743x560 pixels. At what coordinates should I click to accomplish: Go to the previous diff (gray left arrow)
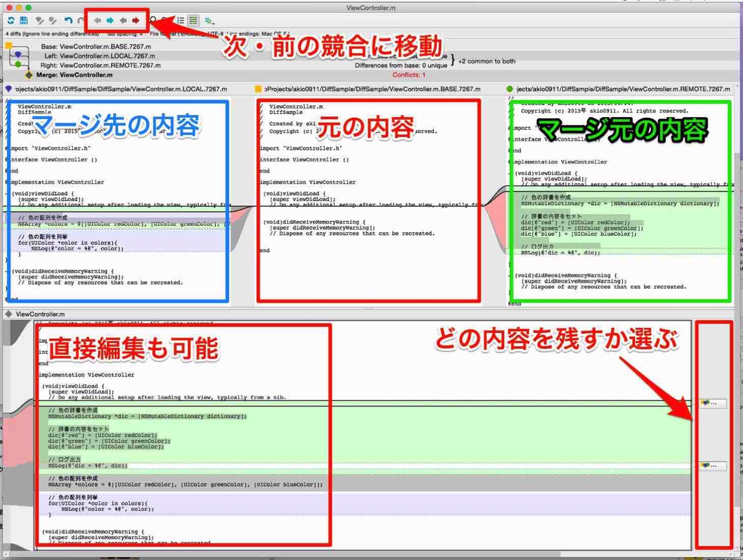pos(97,20)
